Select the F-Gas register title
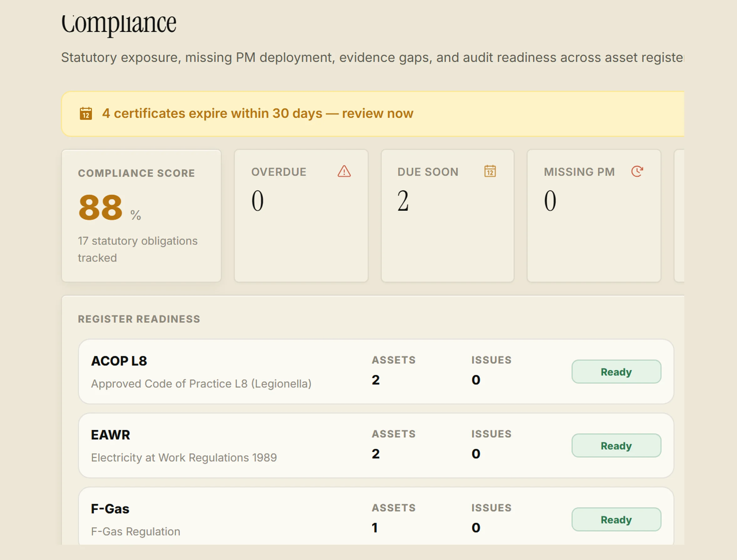 click(x=110, y=509)
